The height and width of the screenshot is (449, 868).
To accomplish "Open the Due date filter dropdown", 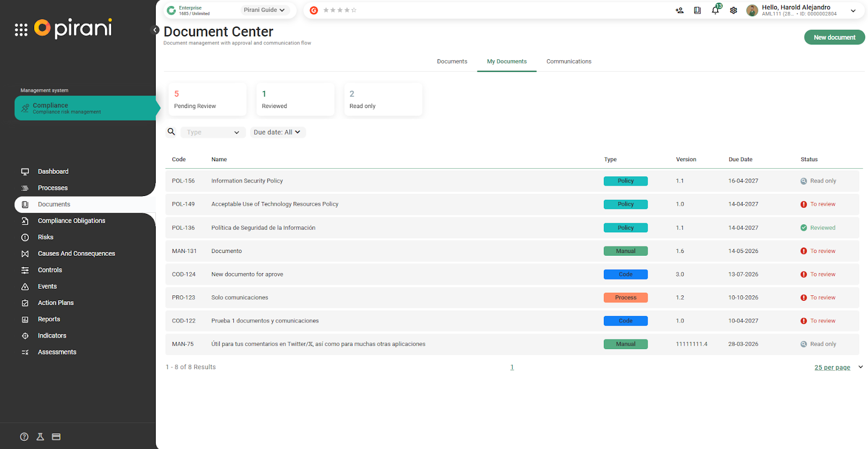I will click(277, 132).
